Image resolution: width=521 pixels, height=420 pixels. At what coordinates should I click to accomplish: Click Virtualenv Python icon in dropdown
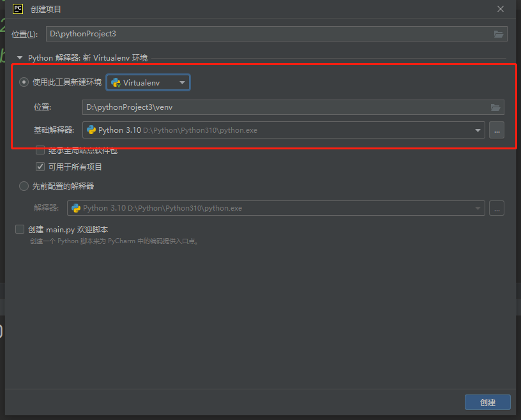pos(116,83)
